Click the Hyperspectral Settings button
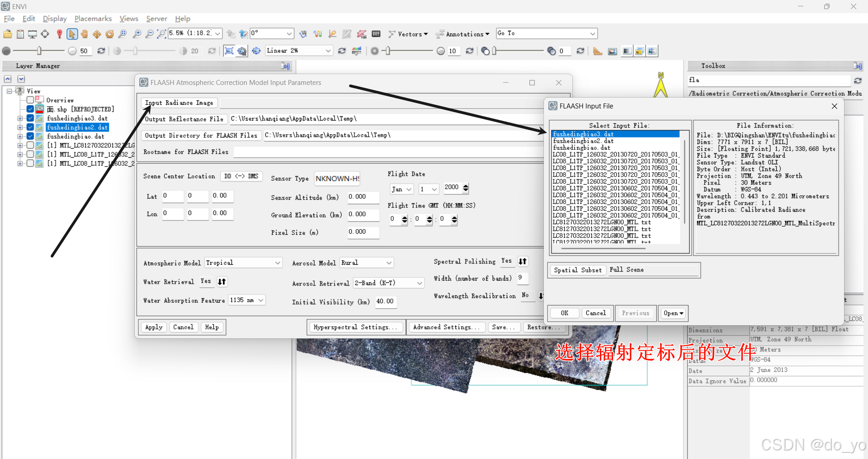 356,327
